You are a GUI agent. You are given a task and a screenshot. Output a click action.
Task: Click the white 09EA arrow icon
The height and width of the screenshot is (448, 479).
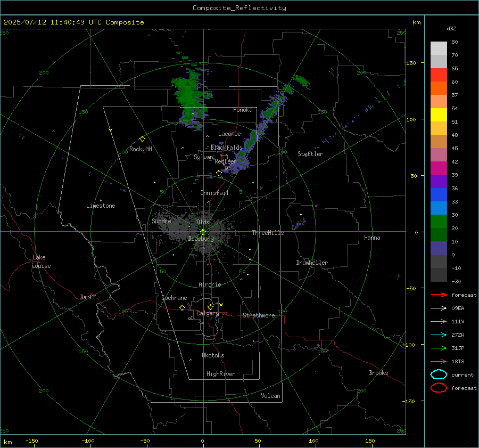click(439, 308)
